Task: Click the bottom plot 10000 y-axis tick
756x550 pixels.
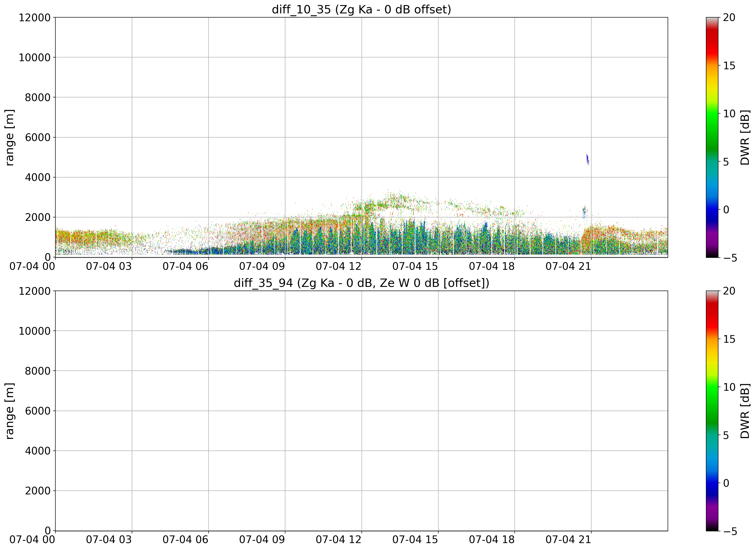Action: point(35,331)
